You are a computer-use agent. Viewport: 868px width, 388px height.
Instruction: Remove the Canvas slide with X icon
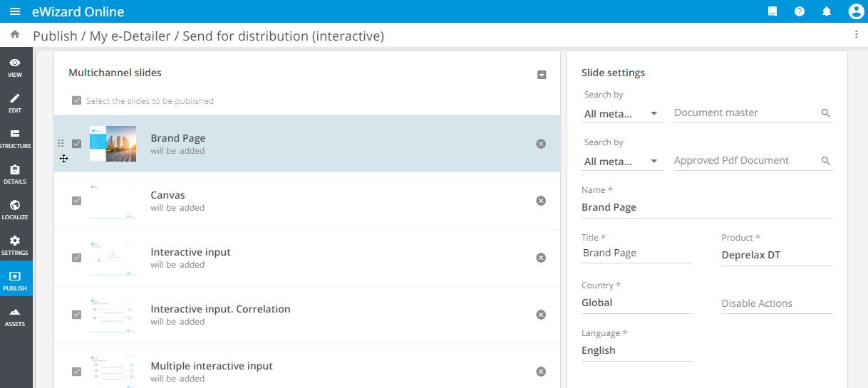(x=541, y=201)
